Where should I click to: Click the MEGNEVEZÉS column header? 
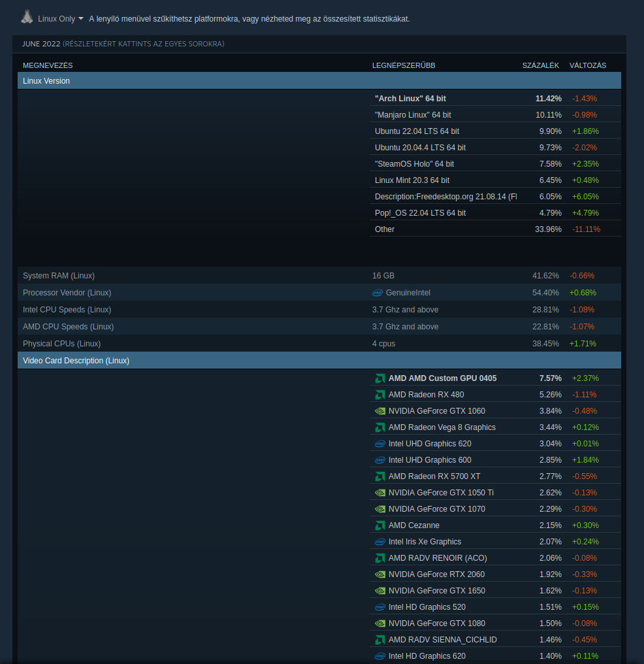[48, 65]
